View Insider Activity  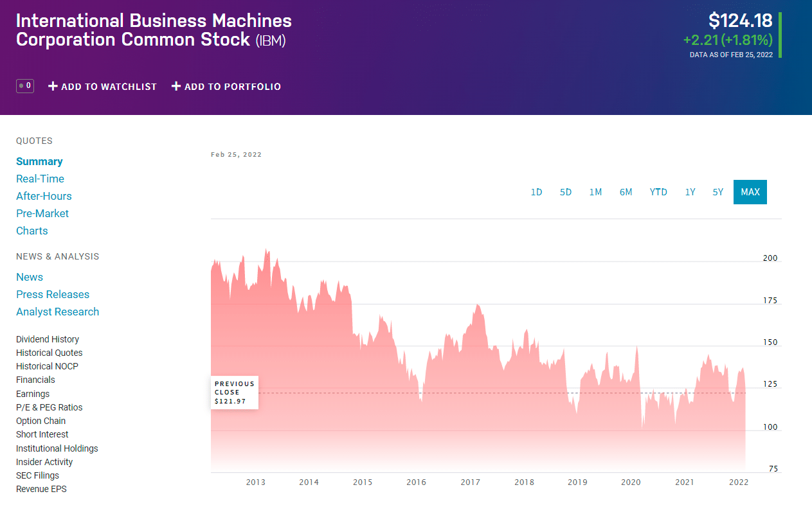[x=44, y=462]
